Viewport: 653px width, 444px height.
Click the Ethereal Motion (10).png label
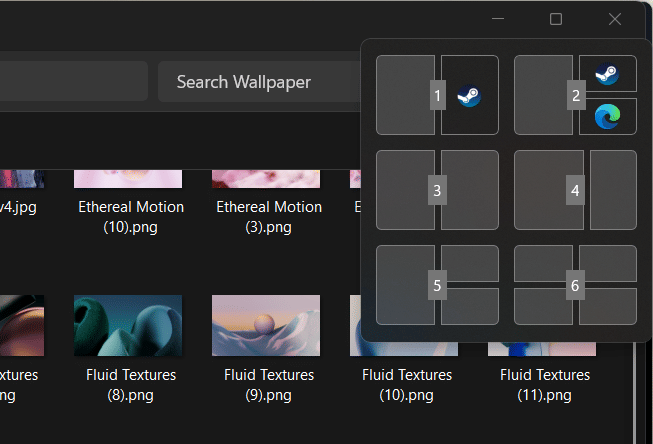(131, 217)
